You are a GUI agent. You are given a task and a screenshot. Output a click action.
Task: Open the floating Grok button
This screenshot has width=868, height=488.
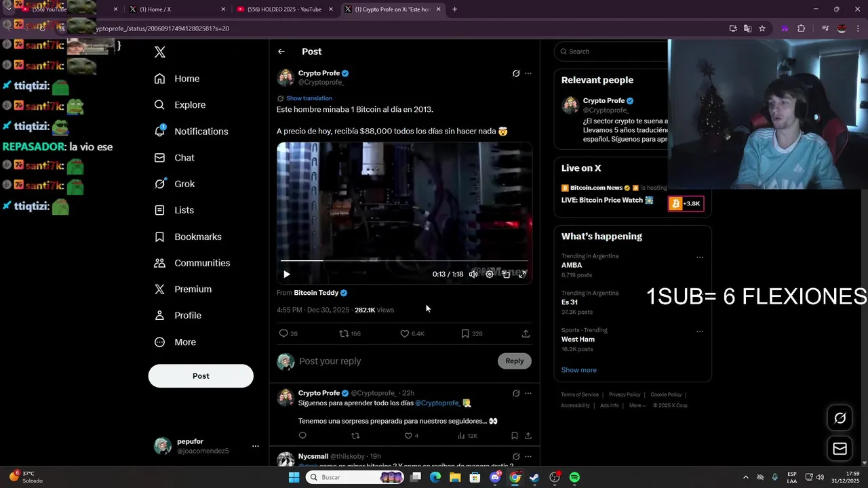coord(840,418)
